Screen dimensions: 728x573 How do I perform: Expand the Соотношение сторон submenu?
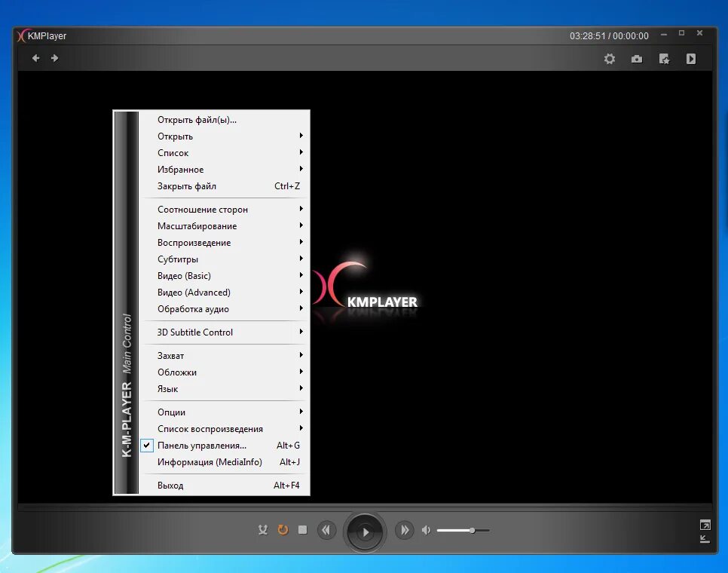click(x=200, y=209)
